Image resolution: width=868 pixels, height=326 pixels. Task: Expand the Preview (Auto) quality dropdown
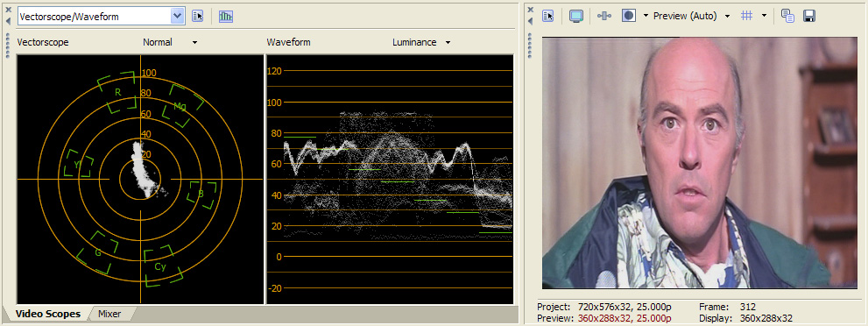(x=727, y=16)
